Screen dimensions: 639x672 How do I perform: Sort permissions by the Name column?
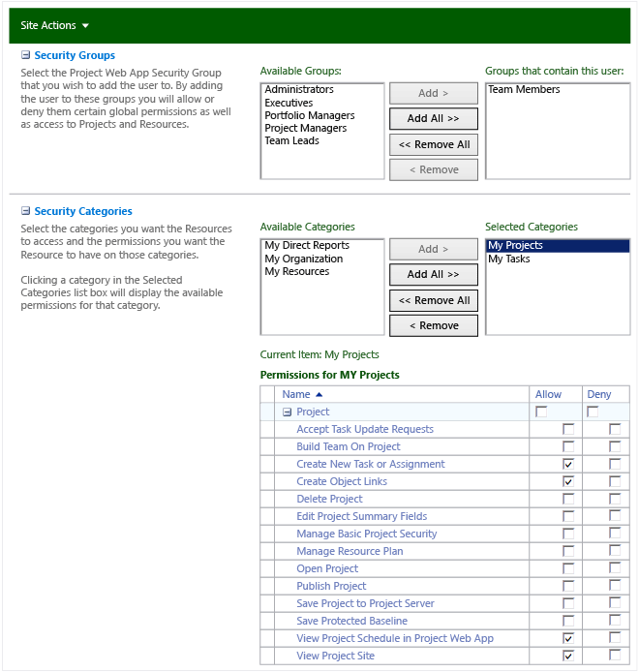pos(302,394)
